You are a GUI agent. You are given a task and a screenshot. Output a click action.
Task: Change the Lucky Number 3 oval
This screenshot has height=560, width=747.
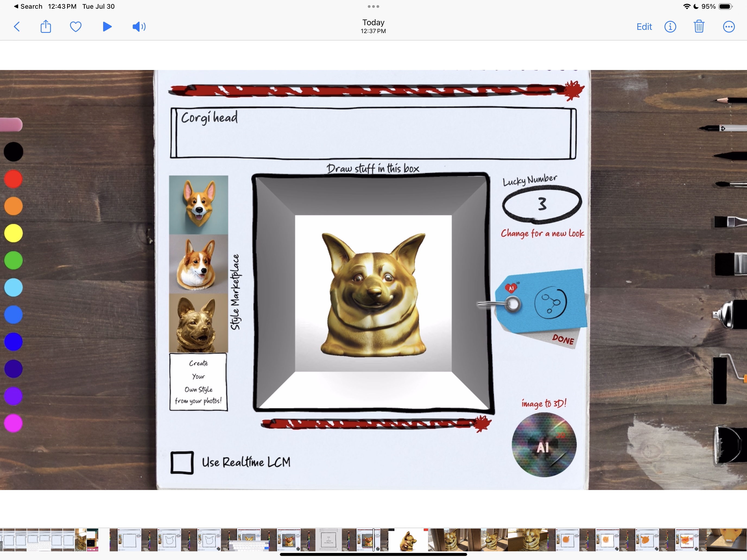point(542,203)
